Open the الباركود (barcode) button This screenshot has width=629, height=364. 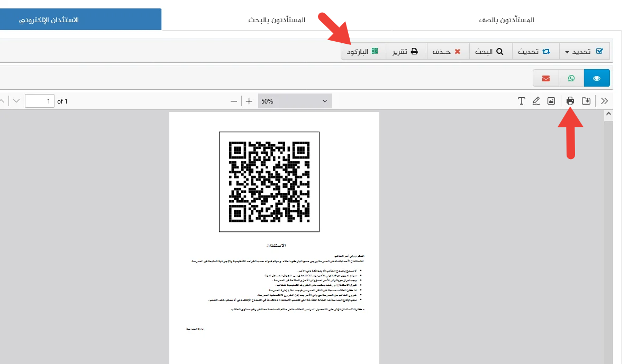tap(363, 51)
